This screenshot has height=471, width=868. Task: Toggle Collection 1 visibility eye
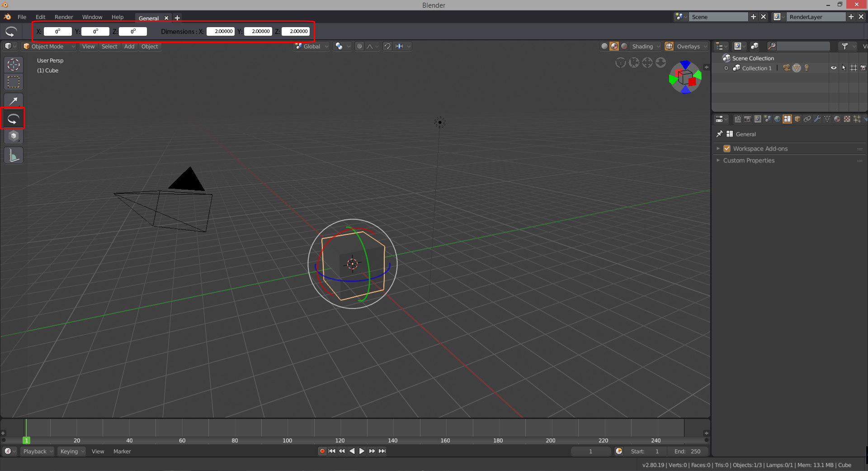[834, 68]
